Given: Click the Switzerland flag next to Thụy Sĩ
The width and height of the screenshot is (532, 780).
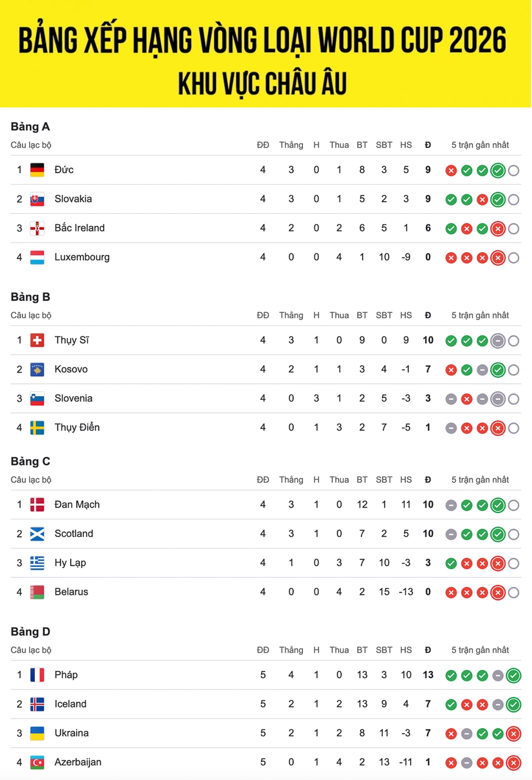Looking at the screenshot, I should 37,340.
